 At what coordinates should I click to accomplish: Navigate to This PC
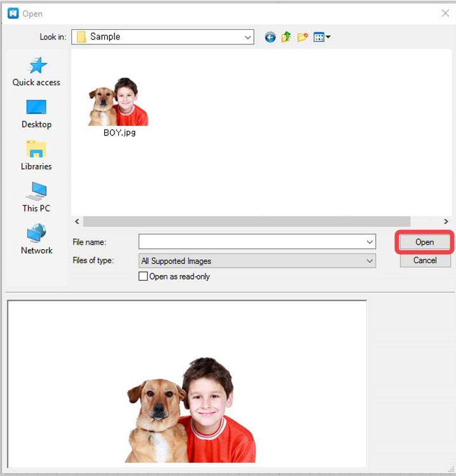click(x=36, y=197)
